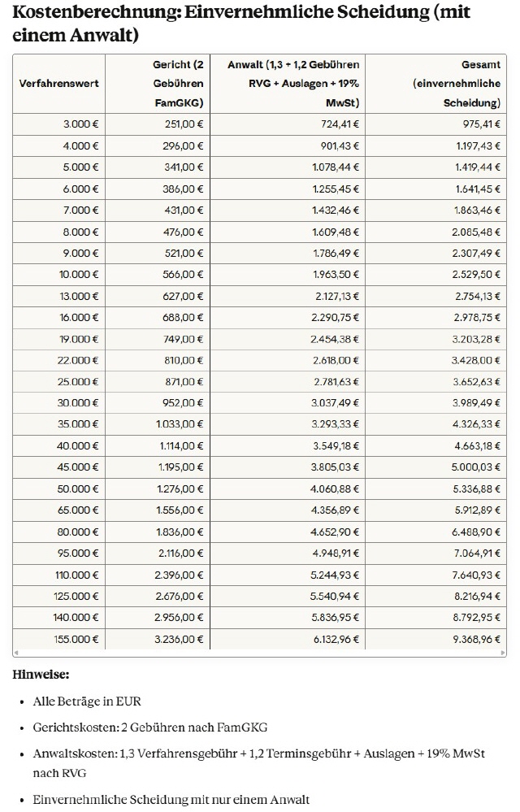Screen dimensions: 520x812
Task: Click the Gesamt (einvernehmliche Scheidung) header
Action: click(x=456, y=84)
